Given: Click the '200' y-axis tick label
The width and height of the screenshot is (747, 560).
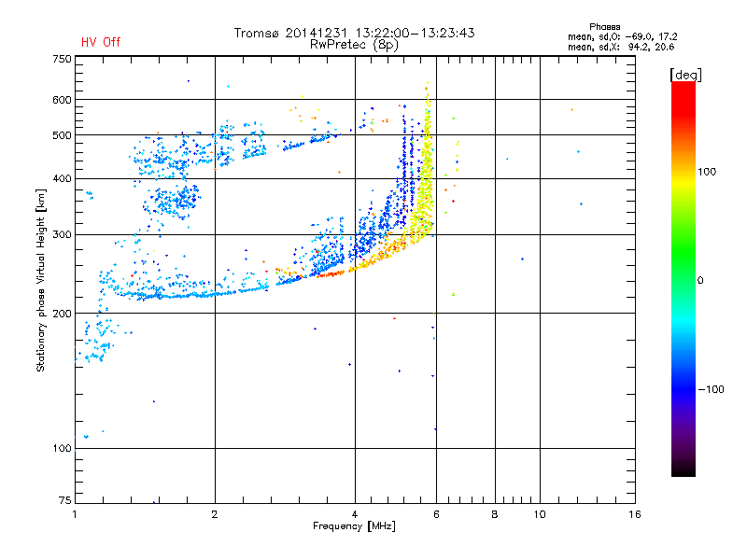Looking at the screenshot, I should [62, 314].
